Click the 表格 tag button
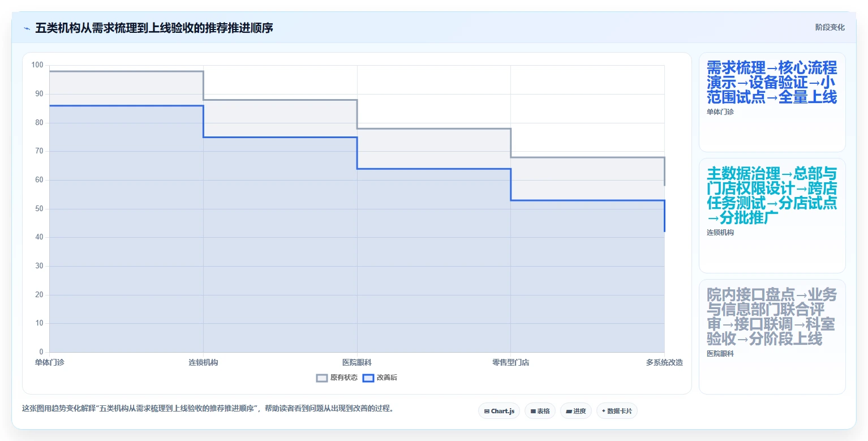Screen dimensions: 868x441 (x=540, y=411)
